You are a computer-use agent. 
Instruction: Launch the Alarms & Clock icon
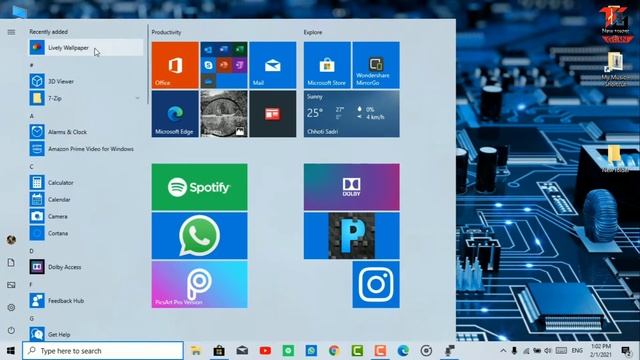click(37, 132)
